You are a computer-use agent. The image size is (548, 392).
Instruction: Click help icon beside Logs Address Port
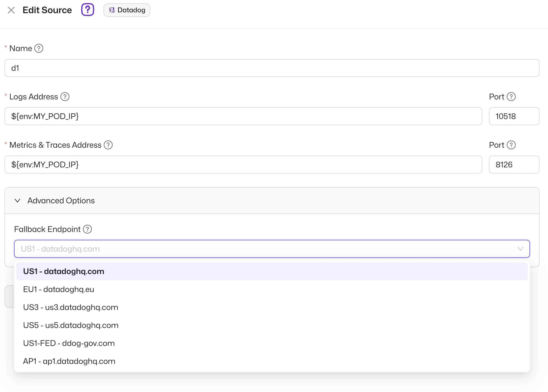(511, 97)
